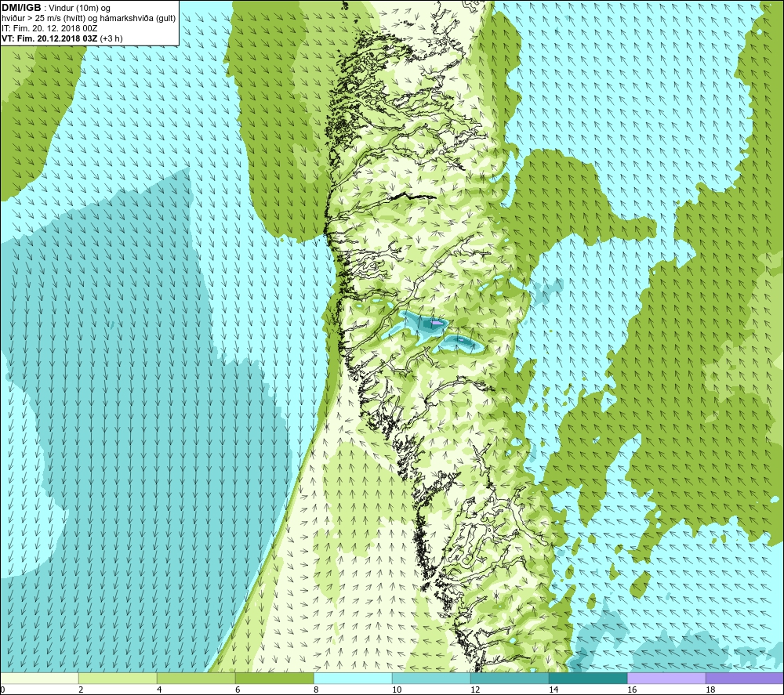Click the scale label "16"
Image resolution: width=784 pixels, height=695 pixels.
632,690
